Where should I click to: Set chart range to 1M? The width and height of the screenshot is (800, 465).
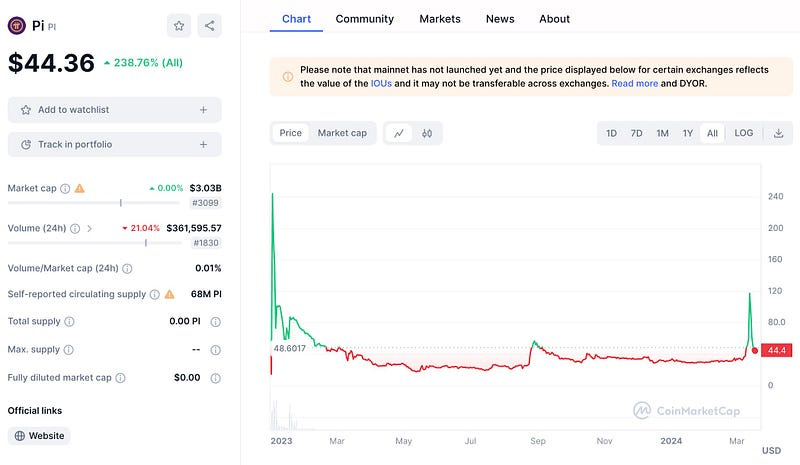tap(662, 133)
